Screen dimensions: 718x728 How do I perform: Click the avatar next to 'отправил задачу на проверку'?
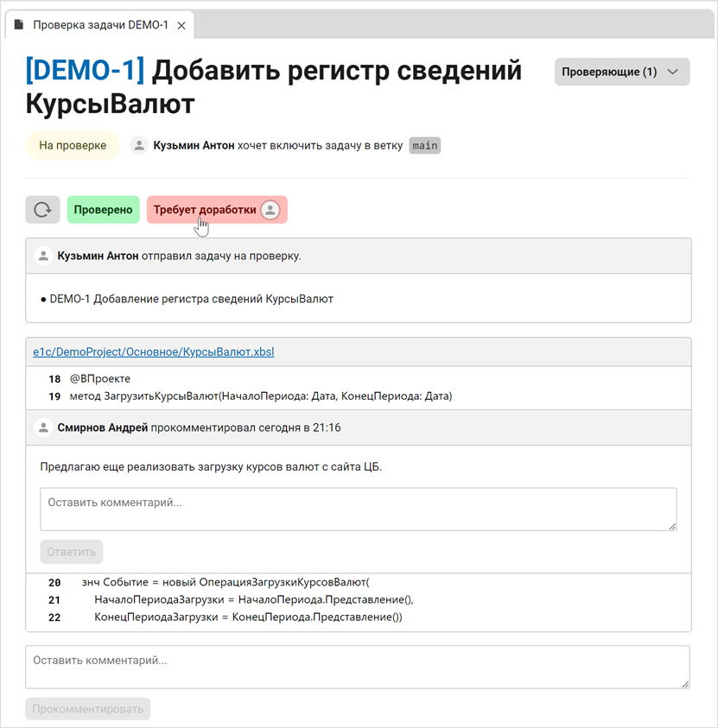pos(43,256)
